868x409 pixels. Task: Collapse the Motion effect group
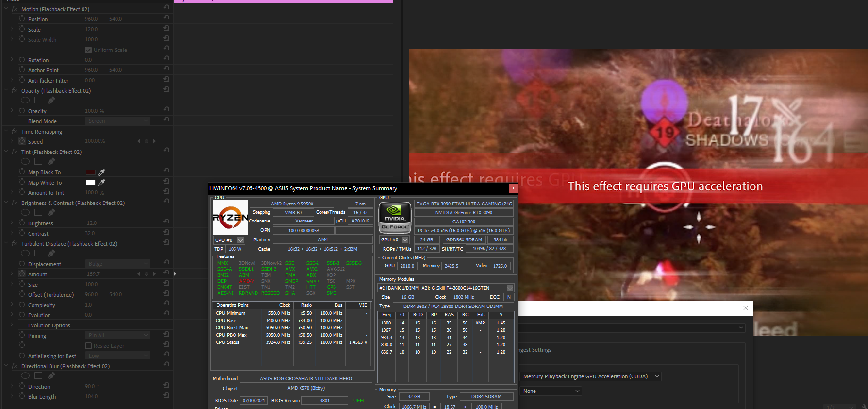pos(6,9)
